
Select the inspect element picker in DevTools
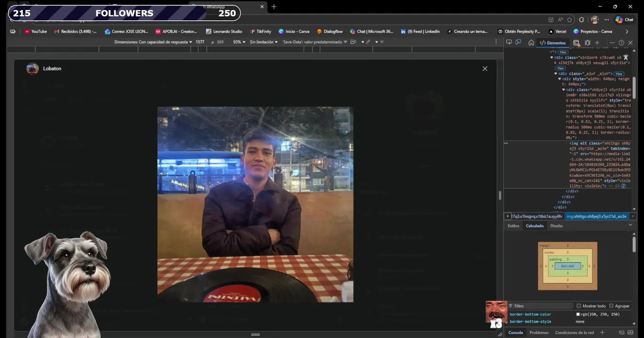[509, 42]
